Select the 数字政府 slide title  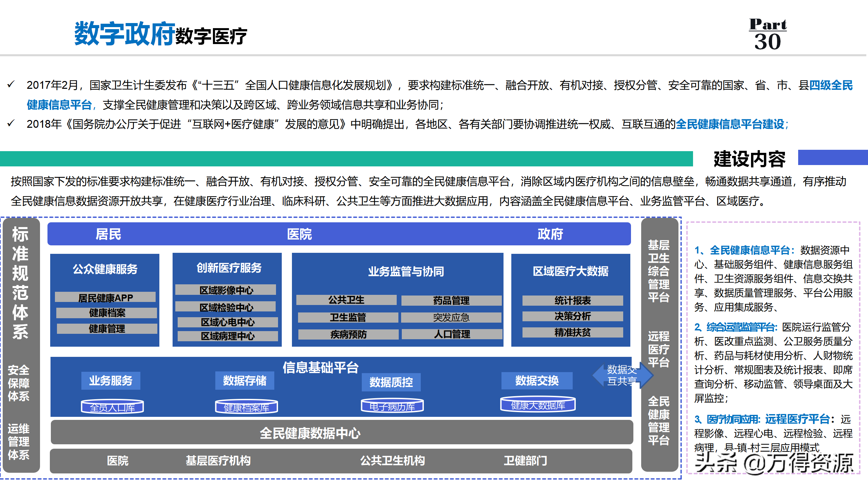[x=124, y=34]
